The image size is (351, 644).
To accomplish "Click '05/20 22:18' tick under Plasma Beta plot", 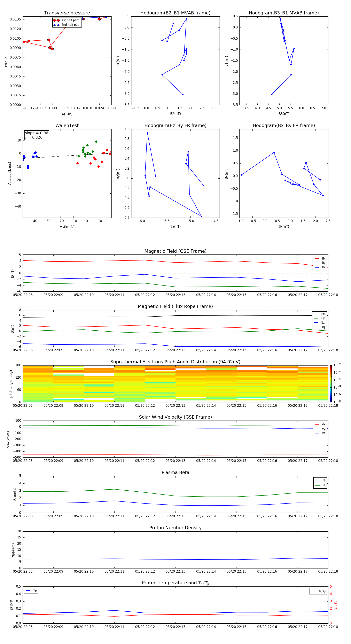I will [x=328, y=516].
